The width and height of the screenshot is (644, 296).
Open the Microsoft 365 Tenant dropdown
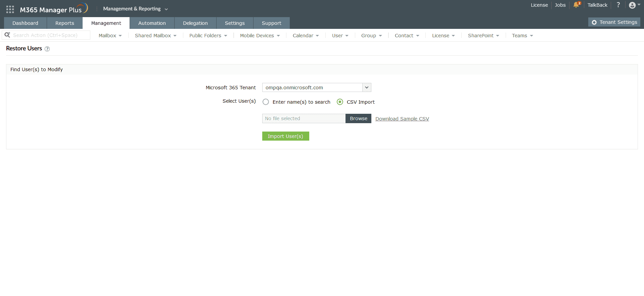click(317, 88)
